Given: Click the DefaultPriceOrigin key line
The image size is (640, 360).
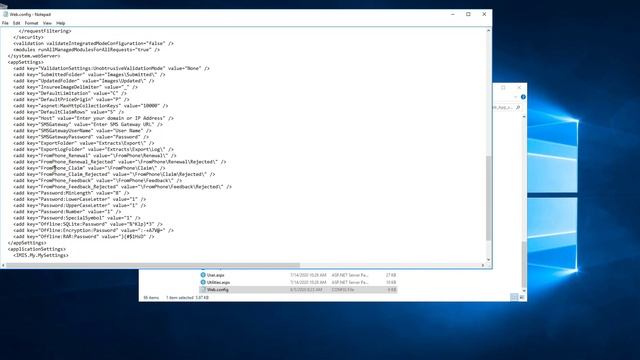Looking at the screenshot, I should coord(71,99).
